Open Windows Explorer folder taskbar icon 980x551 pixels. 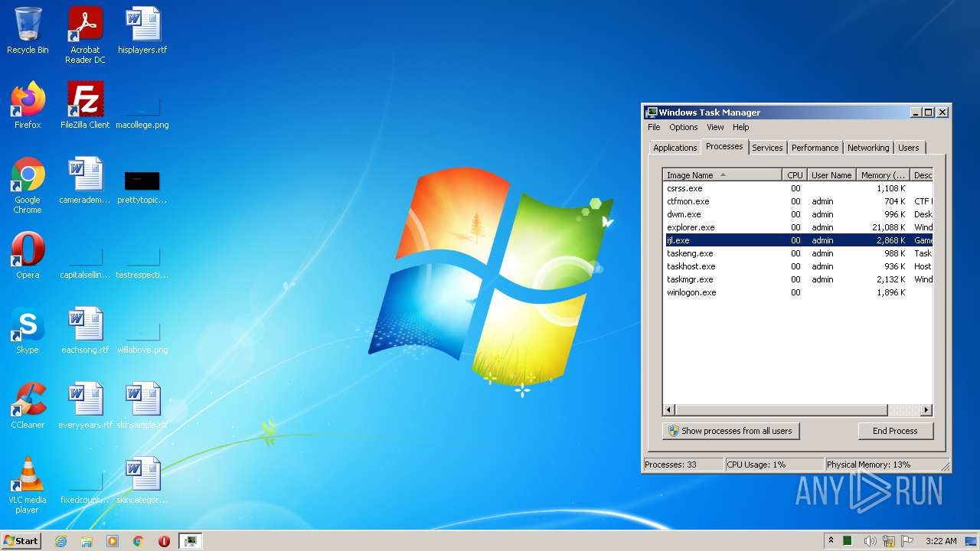click(87, 541)
